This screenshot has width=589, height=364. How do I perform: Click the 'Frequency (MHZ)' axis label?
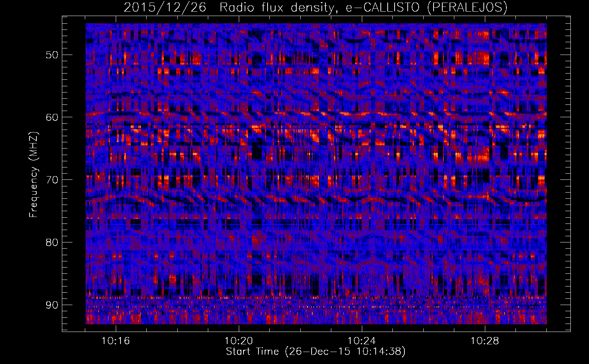(x=33, y=175)
